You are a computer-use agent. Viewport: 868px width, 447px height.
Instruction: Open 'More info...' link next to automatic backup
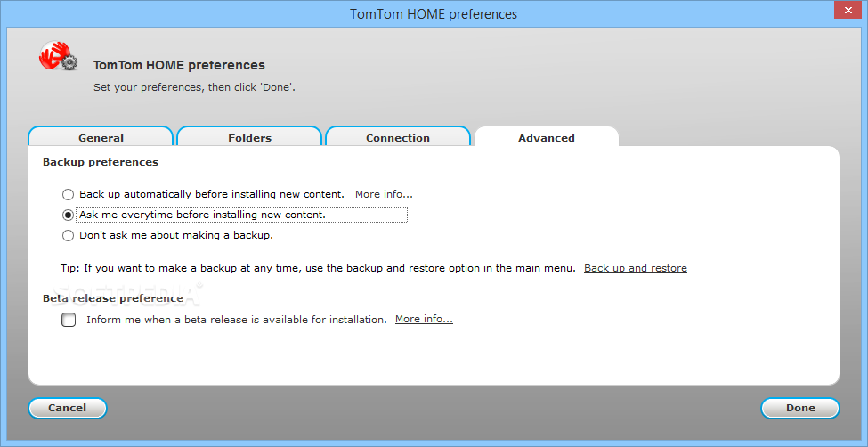coord(385,194)
